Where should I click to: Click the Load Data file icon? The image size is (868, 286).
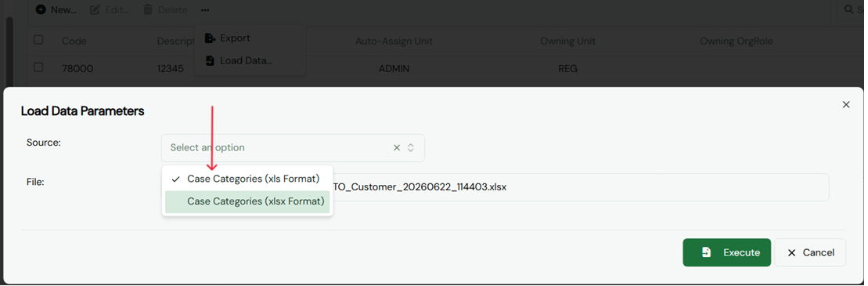210,60
